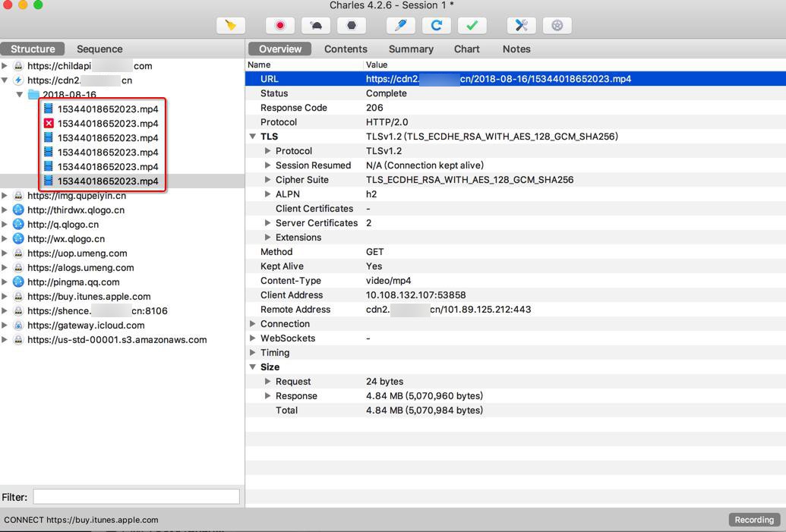Click the lock icon for uop.umeng.com
This screenshot has width=786, height=532.
(18, 253)
